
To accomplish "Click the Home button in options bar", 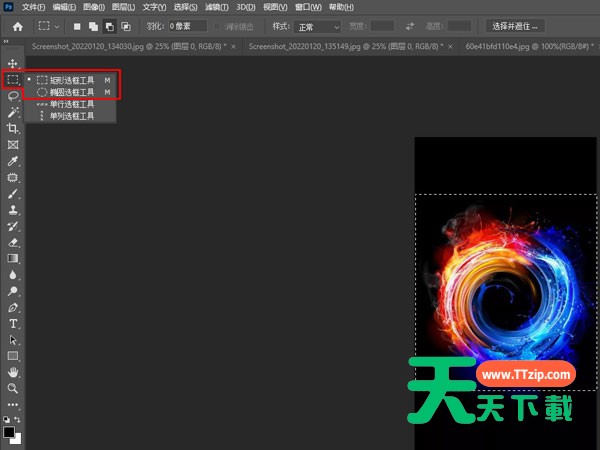I will [x=17, y=26].
